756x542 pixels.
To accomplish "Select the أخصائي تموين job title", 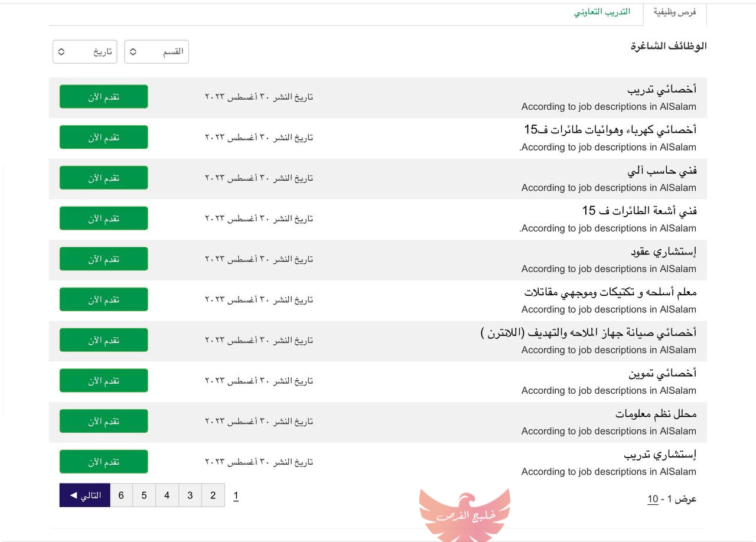I will pos(663,373).
